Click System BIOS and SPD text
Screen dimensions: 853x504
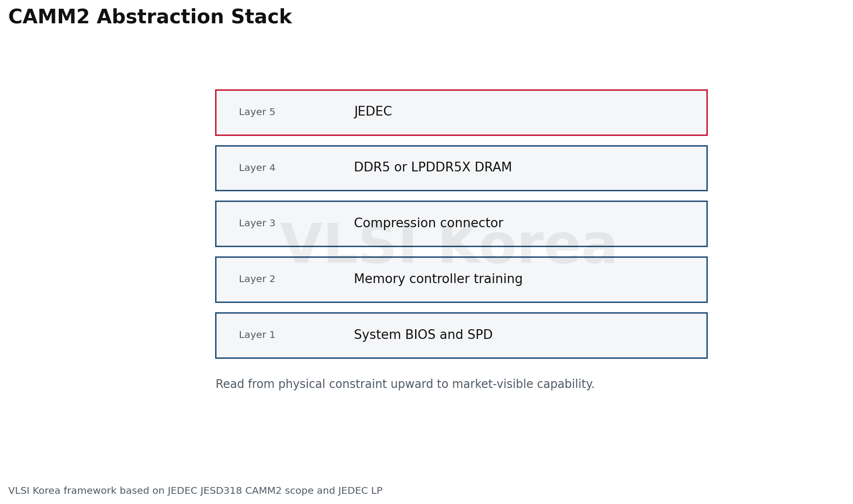423,335
